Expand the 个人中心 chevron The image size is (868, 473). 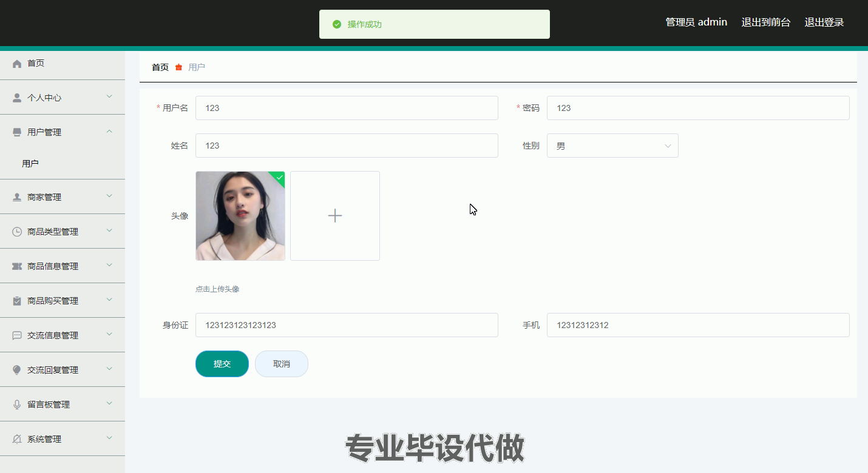pyautogui.click(x=109, y=97)
